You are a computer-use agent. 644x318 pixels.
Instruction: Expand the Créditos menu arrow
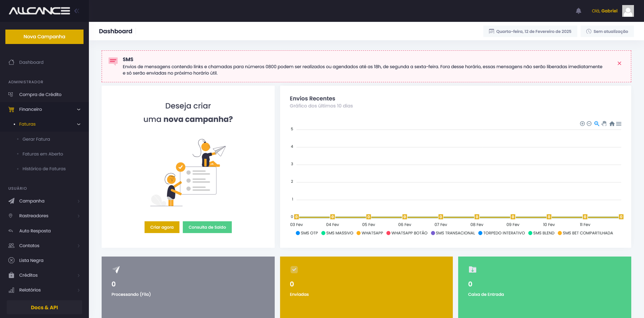tap(79, 275)
